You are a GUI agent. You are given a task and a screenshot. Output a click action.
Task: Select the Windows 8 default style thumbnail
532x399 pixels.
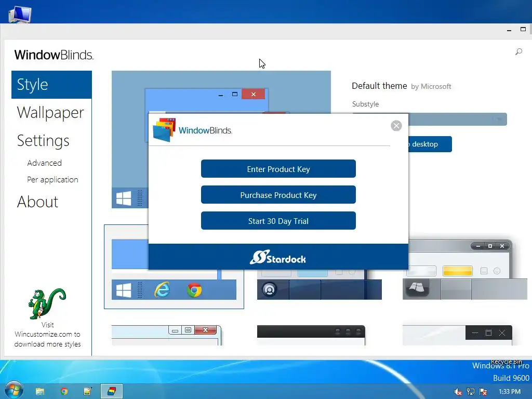point(174,267)
